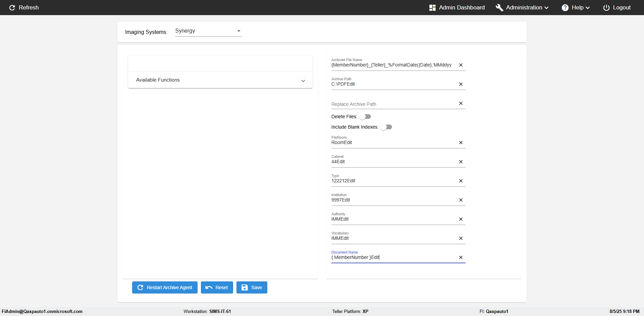
Task: Click the Reset button
Action: 217,287
